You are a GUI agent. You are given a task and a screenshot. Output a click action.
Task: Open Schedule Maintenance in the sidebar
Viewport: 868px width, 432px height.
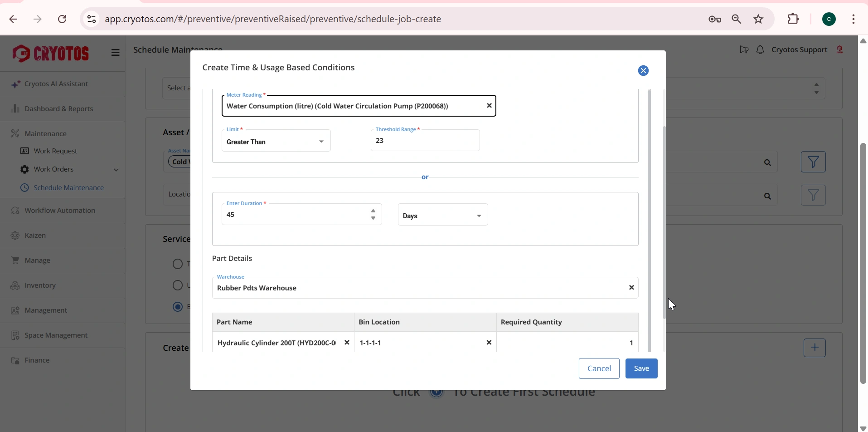tap(68, 187)
